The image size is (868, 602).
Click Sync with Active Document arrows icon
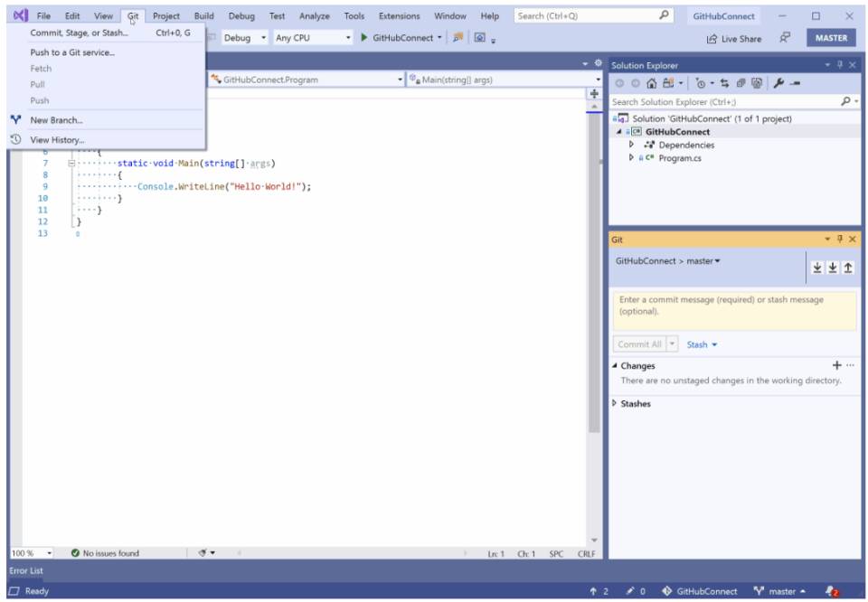(724, 83)
